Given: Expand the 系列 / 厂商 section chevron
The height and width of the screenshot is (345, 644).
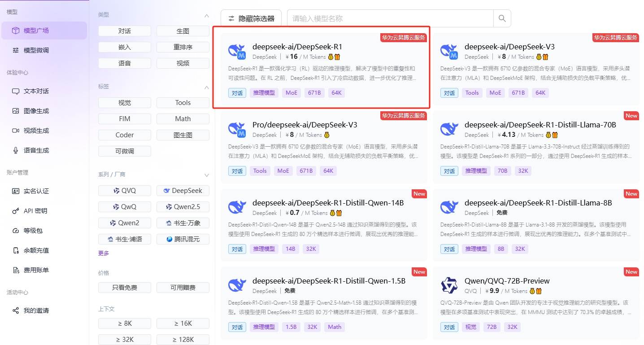Looking at the screenshot, I should click(x=207, y=175).
